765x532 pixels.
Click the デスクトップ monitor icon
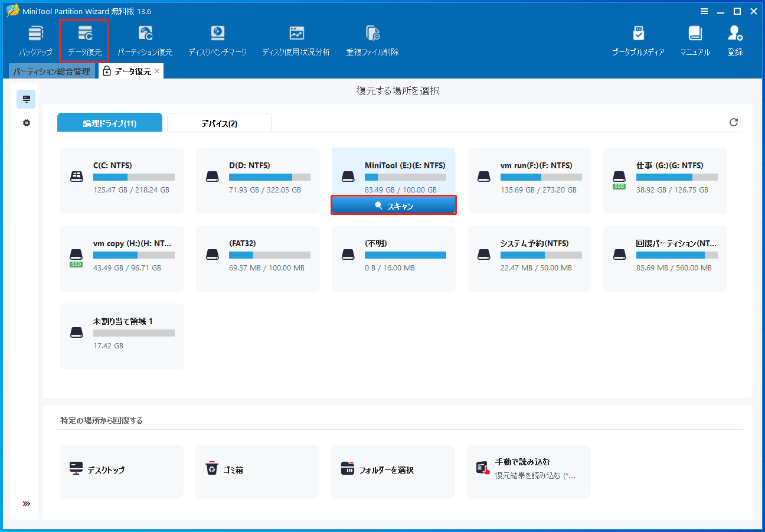(76, 469)
